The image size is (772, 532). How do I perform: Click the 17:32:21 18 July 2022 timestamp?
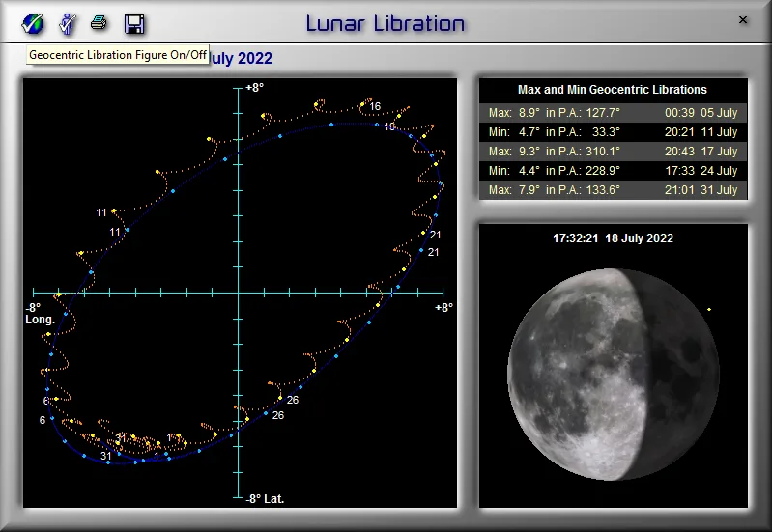coord(613,238)
